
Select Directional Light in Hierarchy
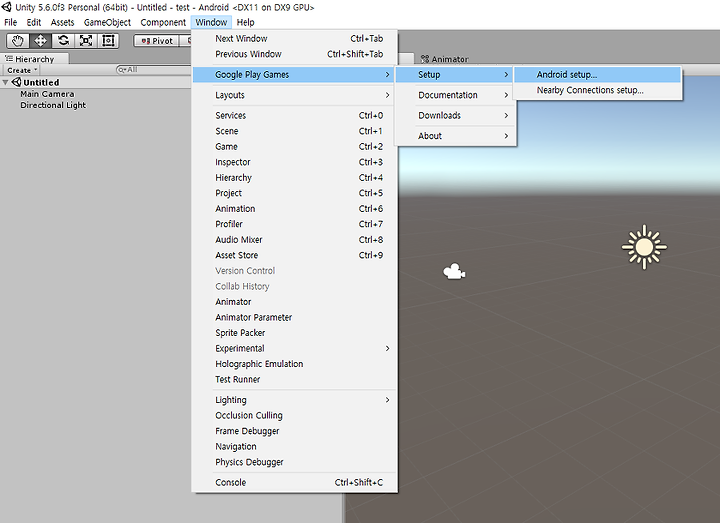(53, 105)
